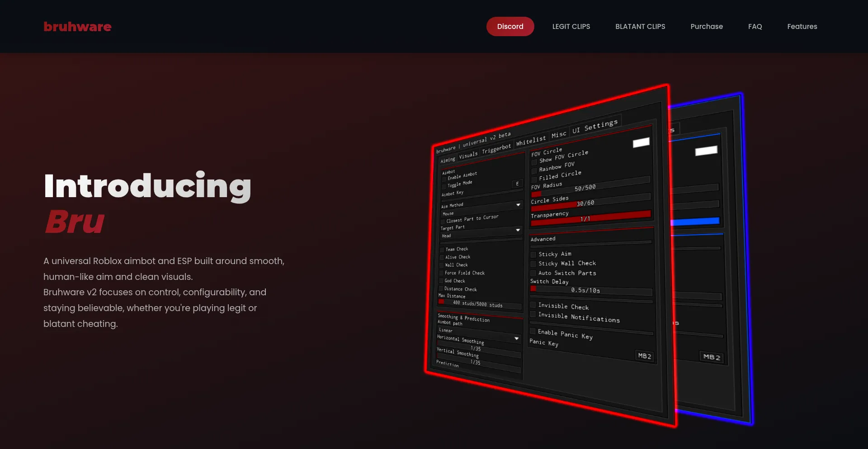The height and width of the screenshot is (449, 868).
Task: Enable the God Check checkbox
Action: point(441,281)
